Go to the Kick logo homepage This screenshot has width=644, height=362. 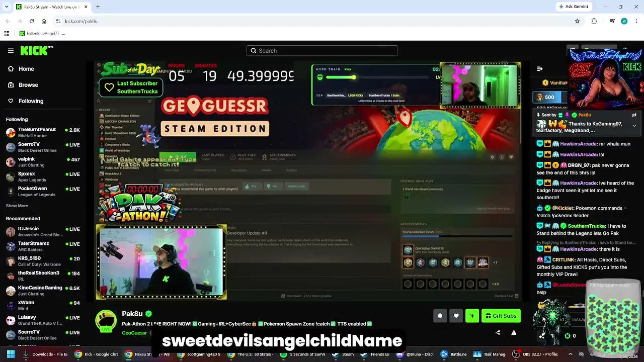coord(36,50)
